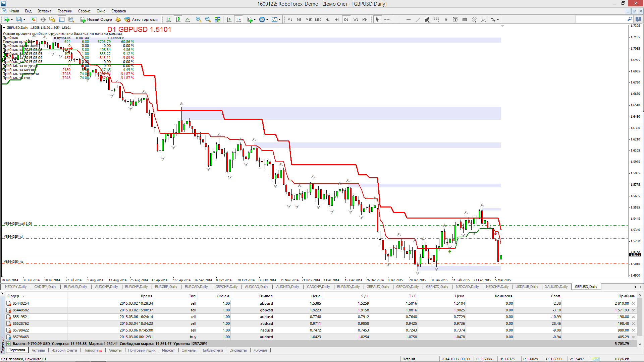Select the Fibonacci Retracement tool

pos(436,19)
